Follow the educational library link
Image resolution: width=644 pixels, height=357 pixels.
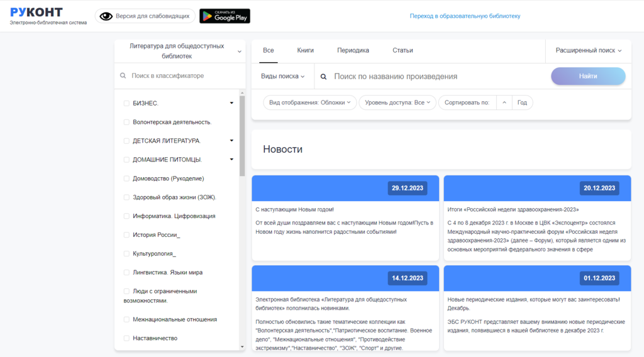[x=465, y=16]
